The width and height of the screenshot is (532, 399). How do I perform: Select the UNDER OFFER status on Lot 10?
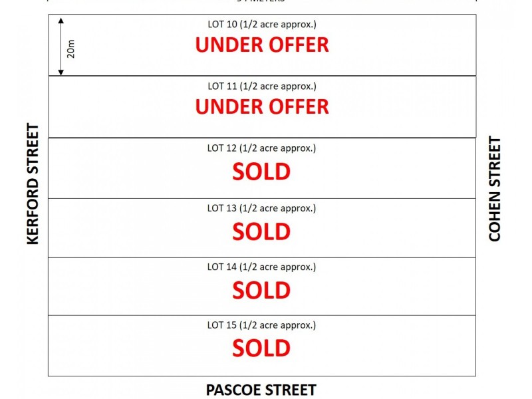click(261, 45)
